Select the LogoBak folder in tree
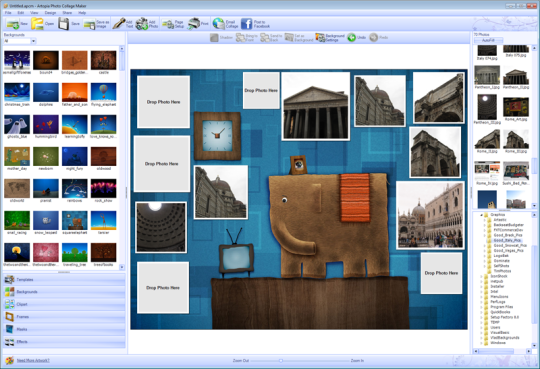 (501, 256)
